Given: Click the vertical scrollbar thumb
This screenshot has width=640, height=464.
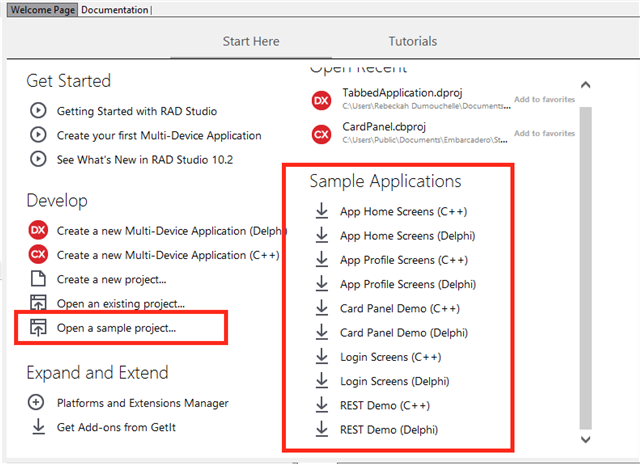Looking at the screenshot, I should pos(585,268).
